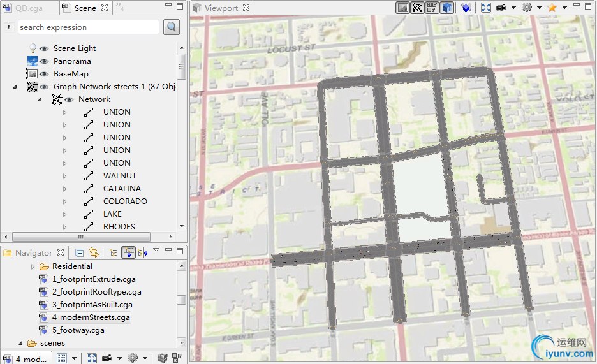Click the camera icon in Viewport toolbar
Screen dimensions: 597x364
501,8
